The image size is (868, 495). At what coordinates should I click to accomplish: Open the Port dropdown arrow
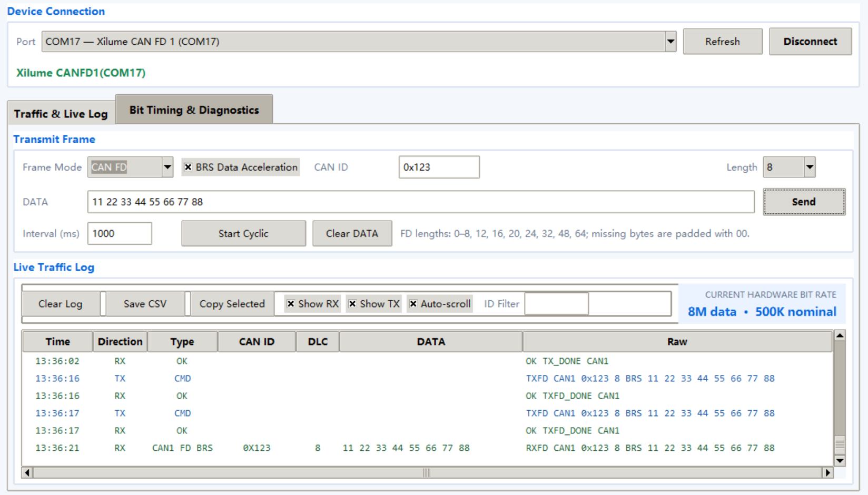[x=670, y=42]
